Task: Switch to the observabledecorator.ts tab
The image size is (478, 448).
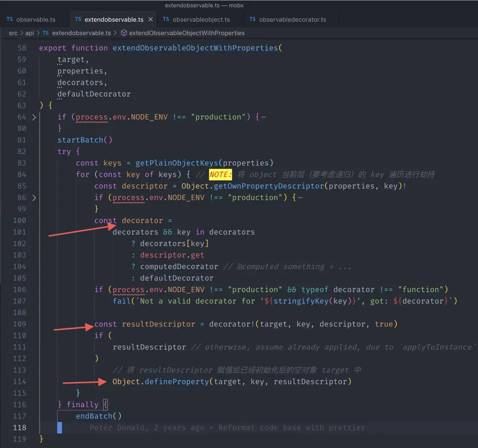Action: [x=292, y=20]
